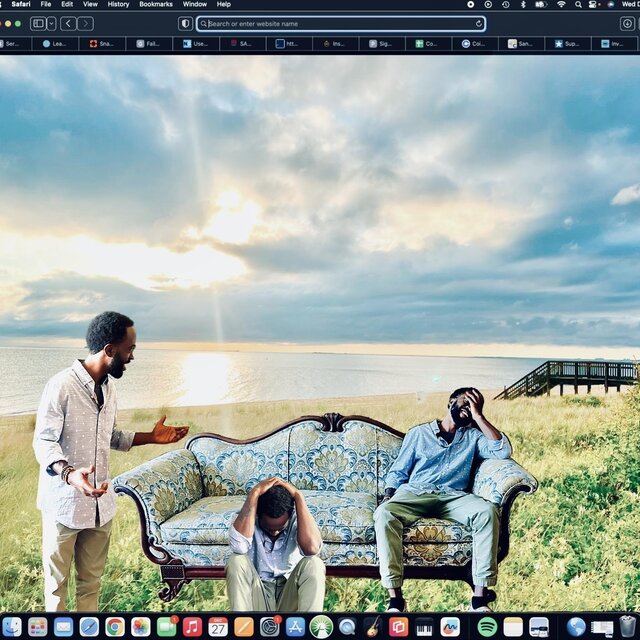Screen dimensions: 640x640
Task: Open the File menu
Action: [46, 4]
